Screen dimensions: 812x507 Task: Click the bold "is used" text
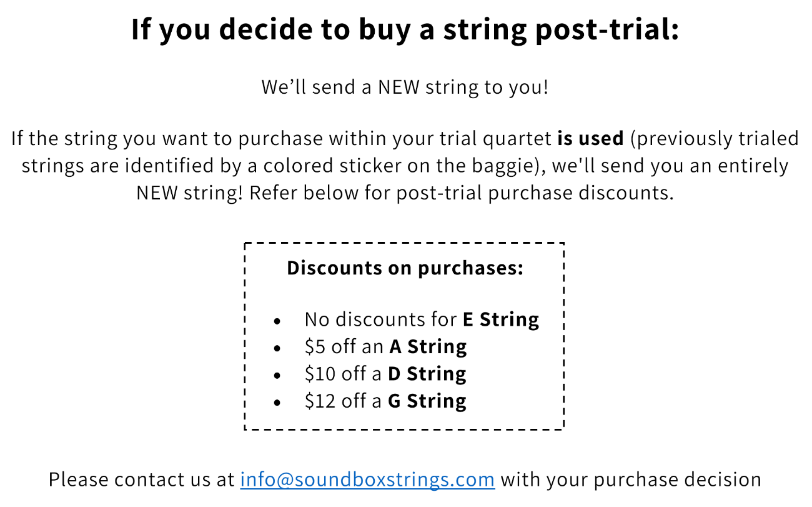[590, 138]
